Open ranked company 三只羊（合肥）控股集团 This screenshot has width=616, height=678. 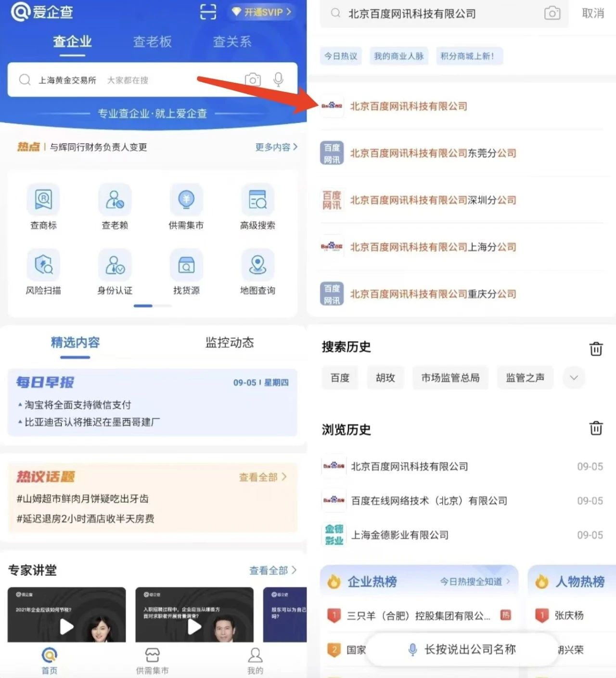tap(418, 615)
